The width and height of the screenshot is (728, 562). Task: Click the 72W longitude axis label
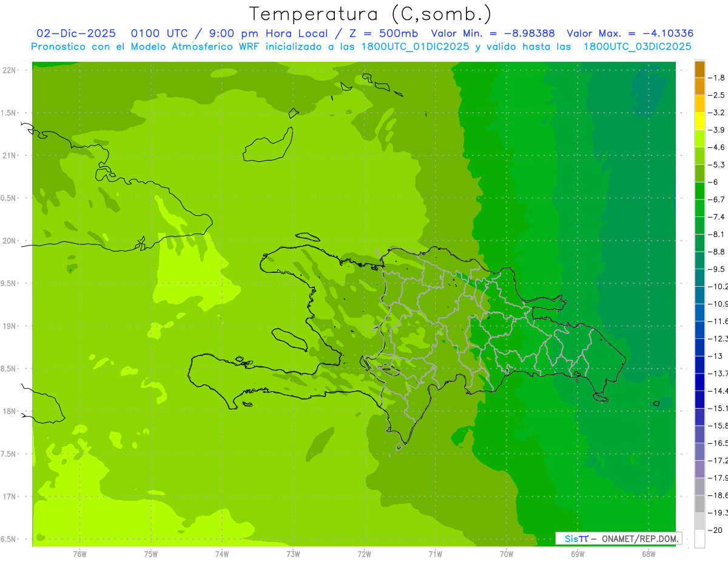364,554
